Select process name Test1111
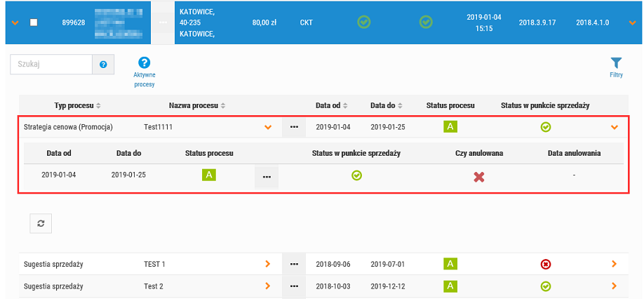Image resolution: width=644 pixels, height=299 pixels. tap(158, 127)
